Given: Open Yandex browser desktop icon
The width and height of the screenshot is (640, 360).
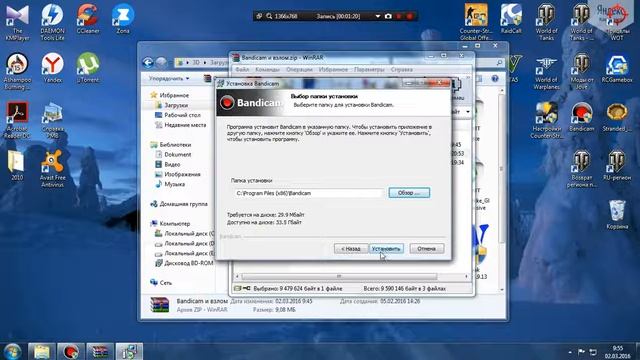Looking at the screenshot, I should [52, 68].
